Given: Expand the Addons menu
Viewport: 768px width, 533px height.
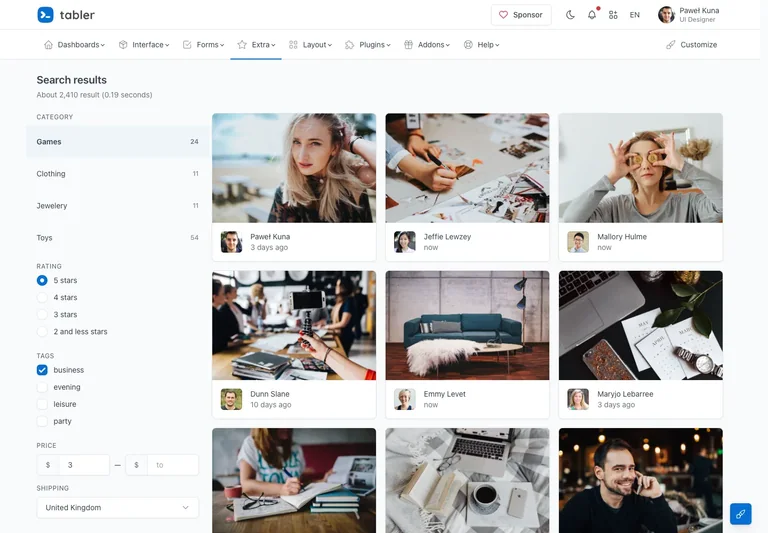Looking at the screenshot, I should pos(427,45).
